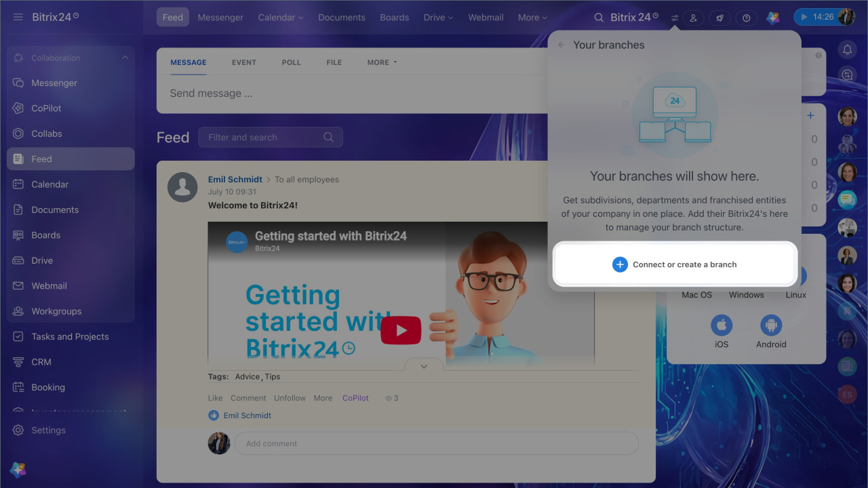868x488 pixels.
Task: Click the search magnifier in the top bar
Action: pos(598,18)
